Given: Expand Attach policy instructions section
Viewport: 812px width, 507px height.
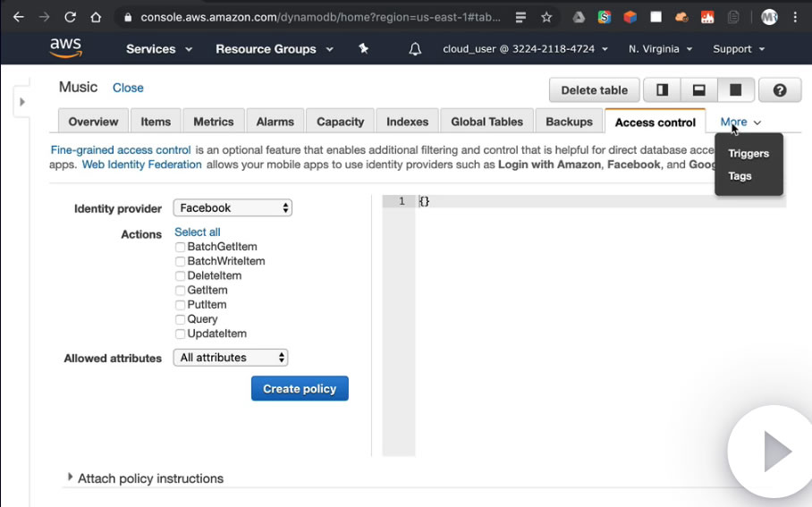Looking at the screenshot, I should pos(71,477).
